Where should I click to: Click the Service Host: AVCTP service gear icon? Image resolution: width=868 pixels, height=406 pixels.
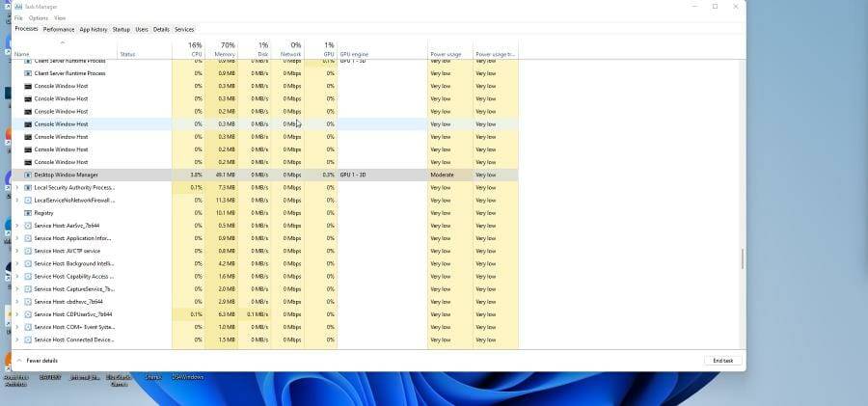(28, 252)
